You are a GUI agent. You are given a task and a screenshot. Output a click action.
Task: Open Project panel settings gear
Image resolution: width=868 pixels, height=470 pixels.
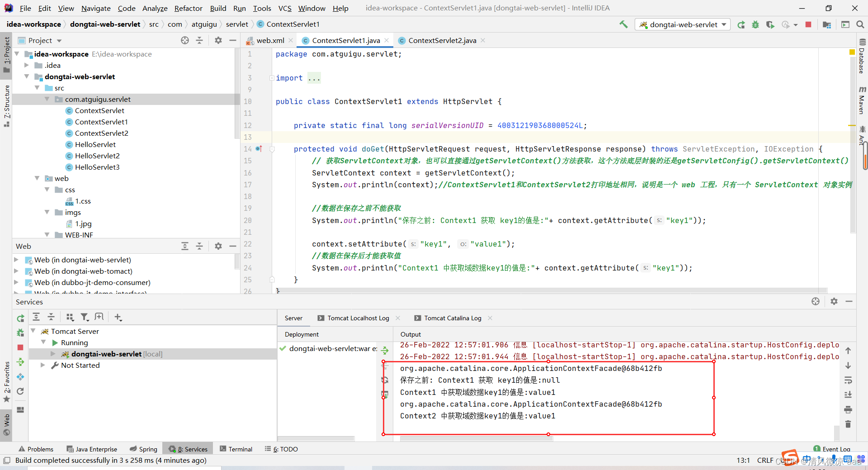tap(218, 40)
